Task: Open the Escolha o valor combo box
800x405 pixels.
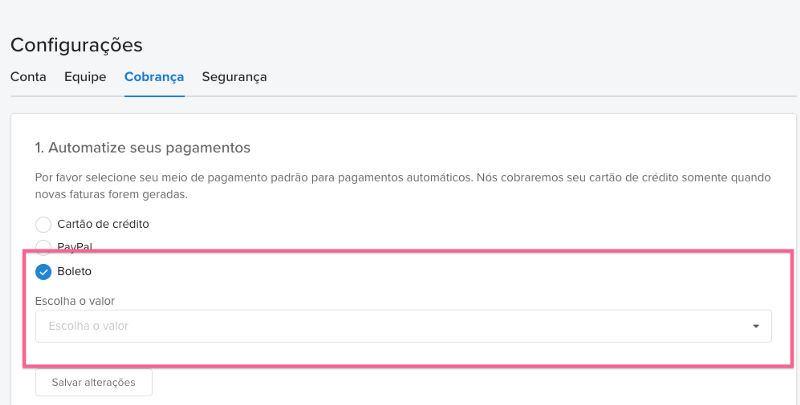Action: point(403,326)
